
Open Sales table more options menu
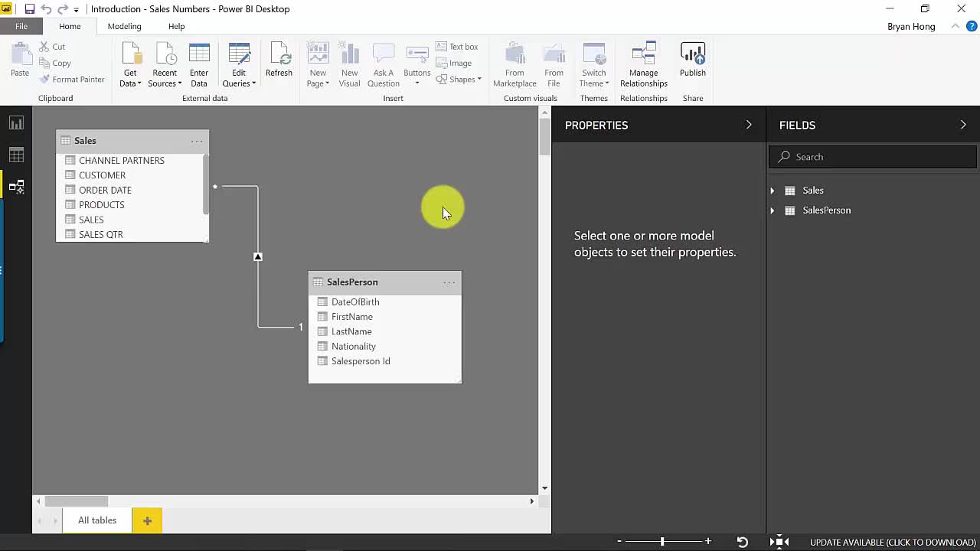(197, 141)
